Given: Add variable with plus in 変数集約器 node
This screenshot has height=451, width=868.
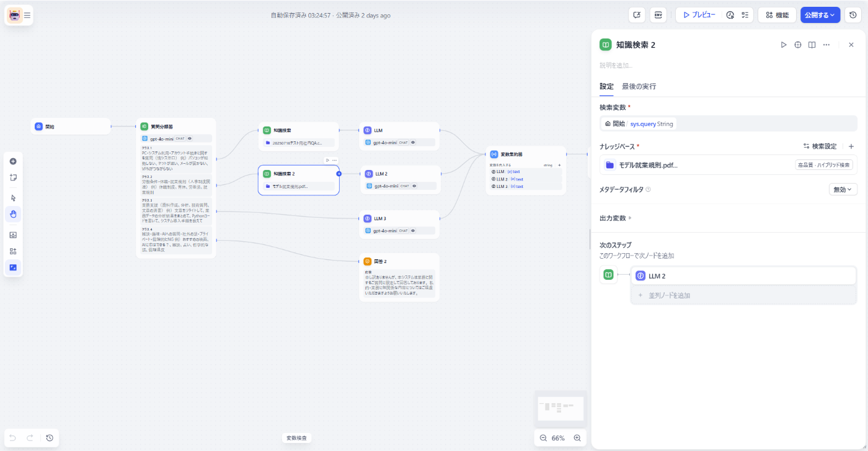Looking at the screenshot, I should 559,165.
